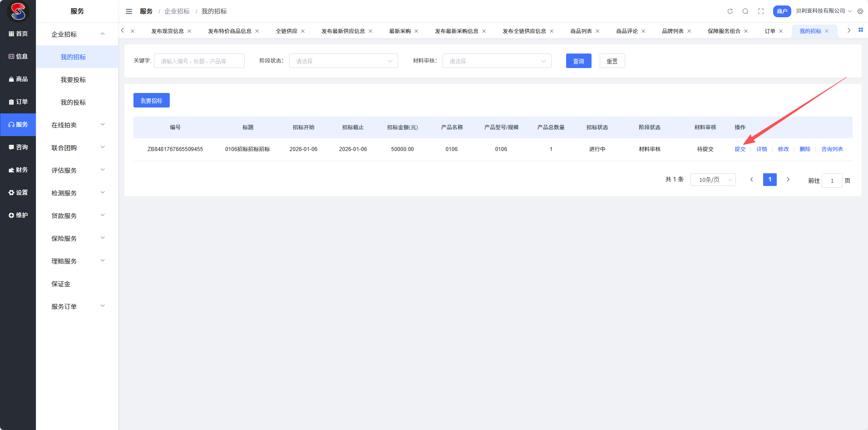Image resolution: width=868 pixels, height=430 pixels.
Task: Open 财务 section in left sidebar
Action: (x=18, y=170)
